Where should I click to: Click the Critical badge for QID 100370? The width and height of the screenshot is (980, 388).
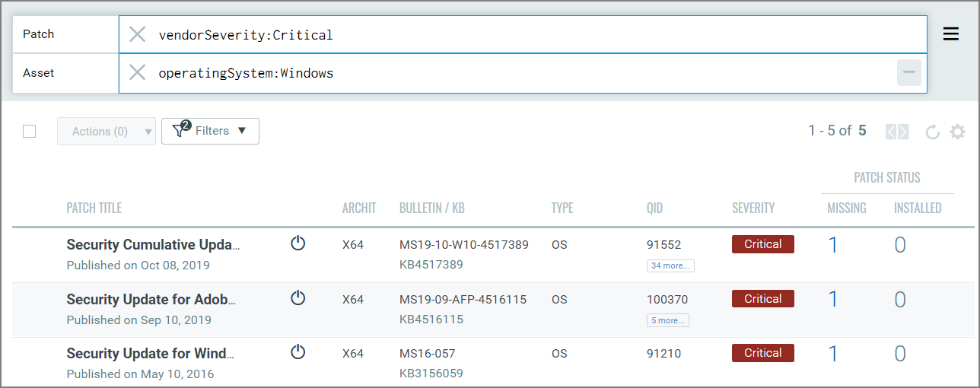tap(763, 299)
